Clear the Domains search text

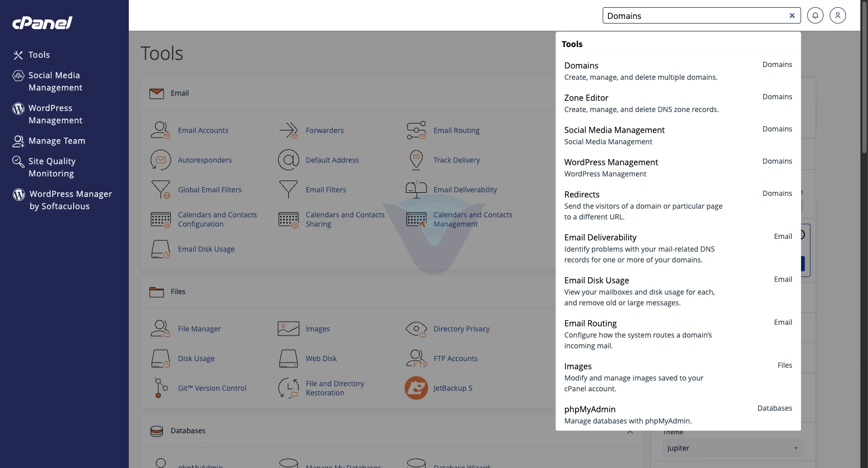pos(792,15)
